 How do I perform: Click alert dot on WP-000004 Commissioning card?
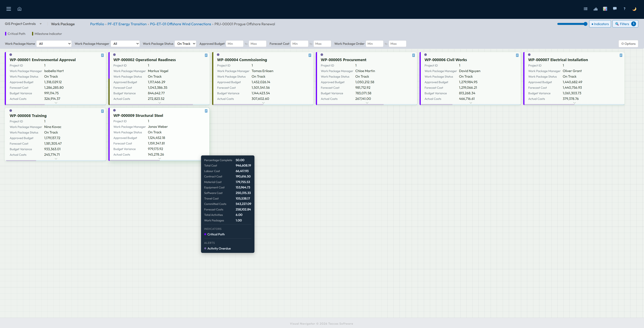(218, 55)
